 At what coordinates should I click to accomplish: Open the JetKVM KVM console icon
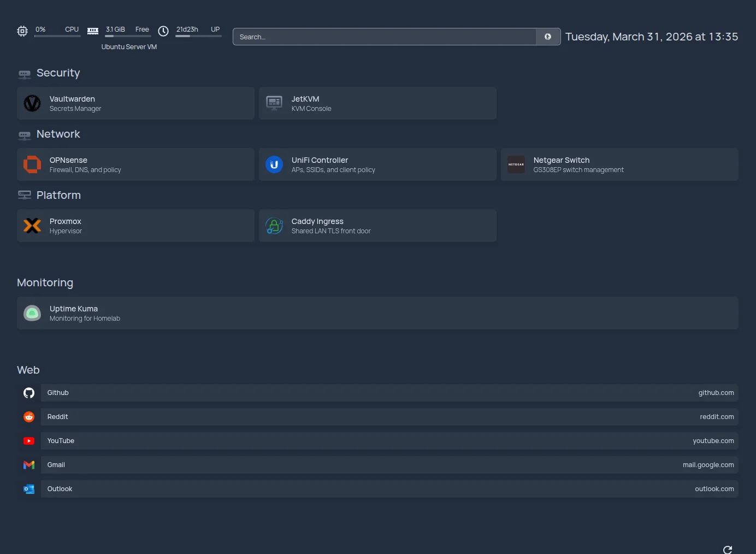(x=274, y=103)
